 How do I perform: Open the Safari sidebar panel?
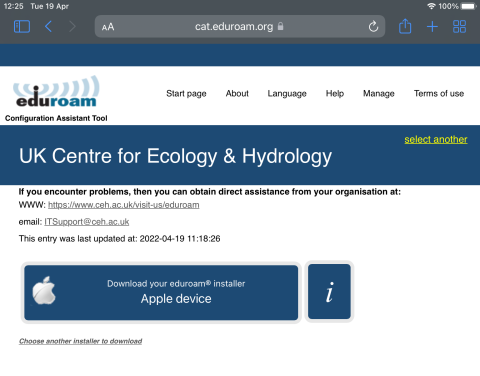22,26
